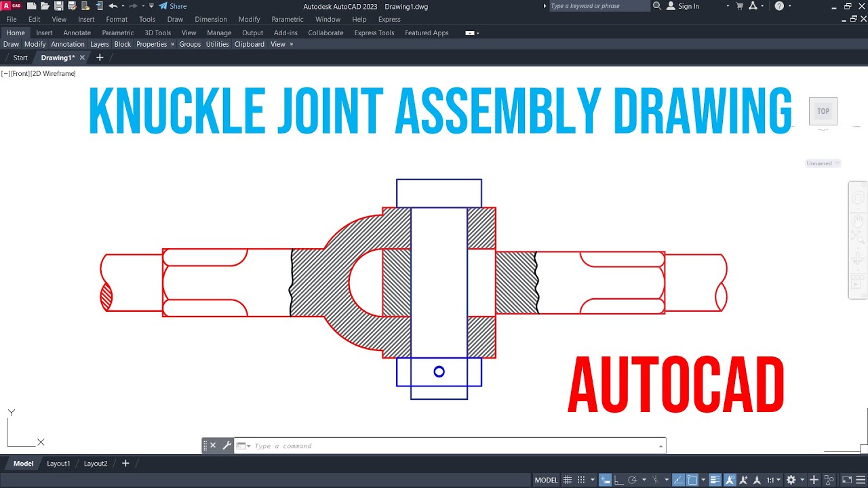Screen dimensions: 868x488
Task: Click the Clean Screen icon in status bar
Action: (x=846, y=480)
